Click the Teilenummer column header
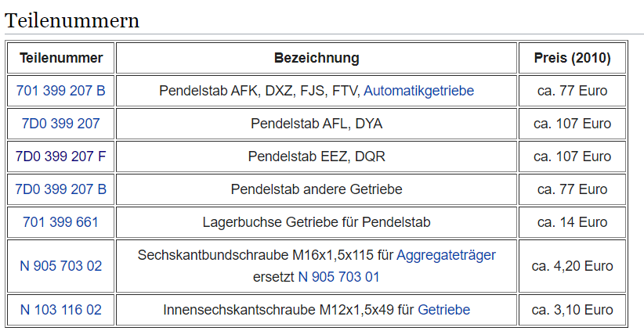Screen dimensions: 644x331 point(60,58)
